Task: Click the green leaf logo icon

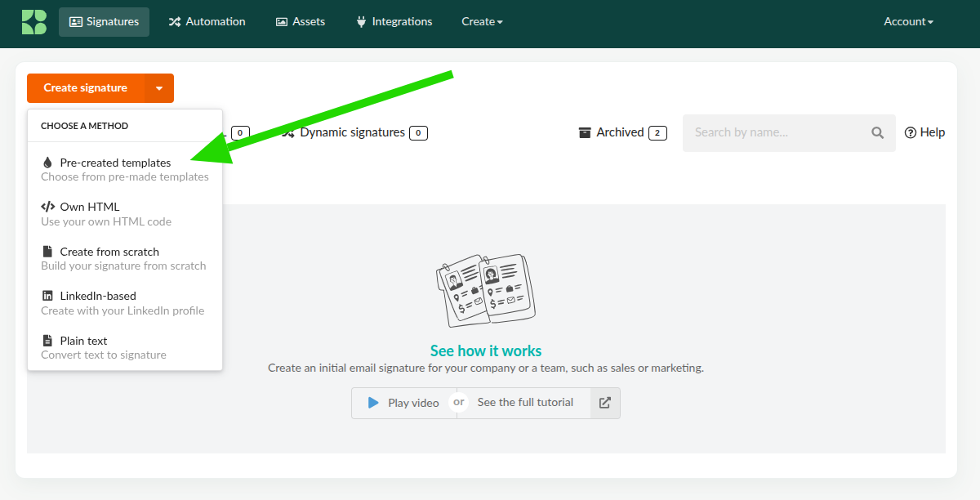Action: [33, 22]
